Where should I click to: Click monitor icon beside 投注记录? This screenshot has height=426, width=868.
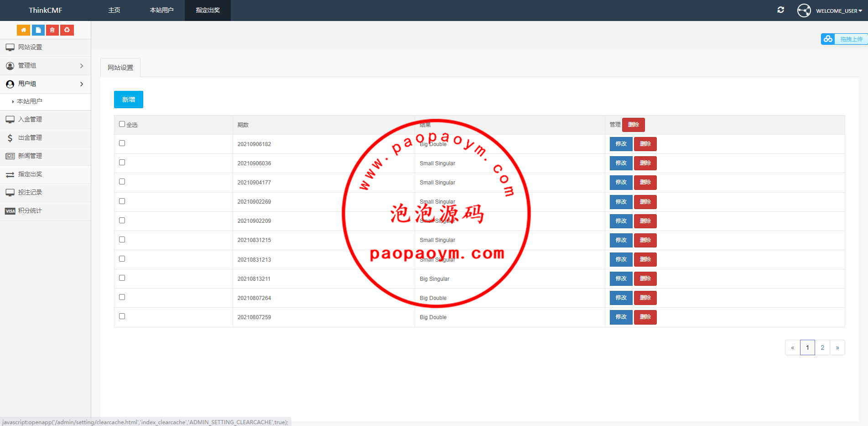[x=10, y=193]
